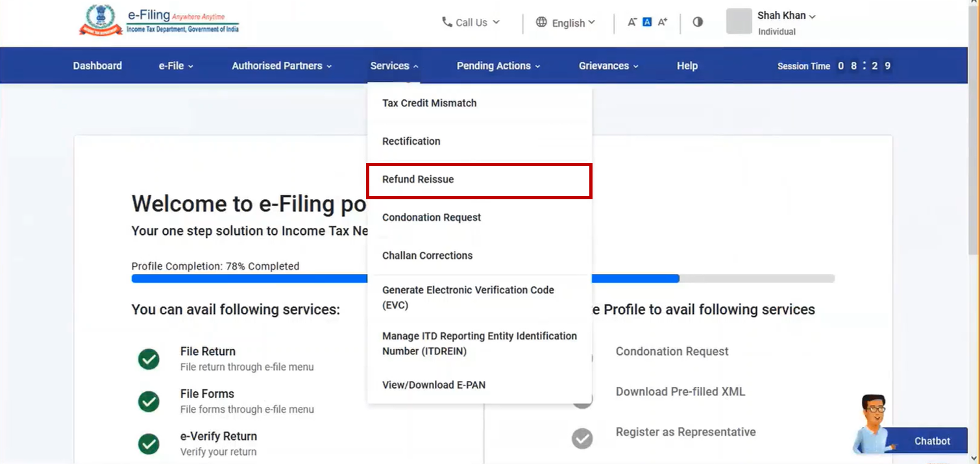Reset font size with default A icon
Image resolution: width=980 pixels, height=464 pixels.
(x=646, y=22)
